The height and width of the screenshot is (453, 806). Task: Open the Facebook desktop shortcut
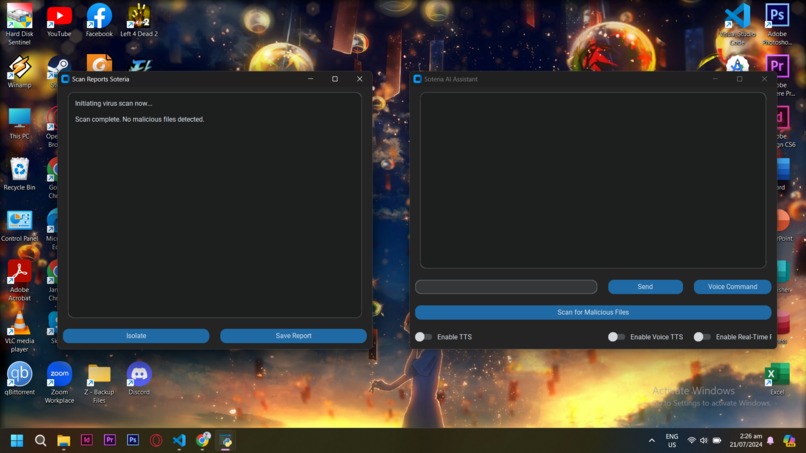coord(99,21)
